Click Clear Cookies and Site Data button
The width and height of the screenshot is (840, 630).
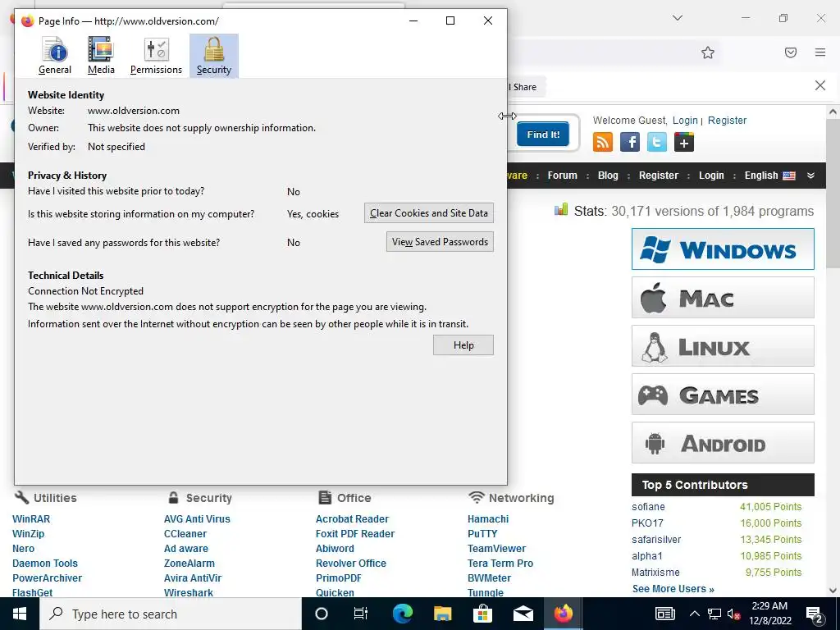pos(428,213)
